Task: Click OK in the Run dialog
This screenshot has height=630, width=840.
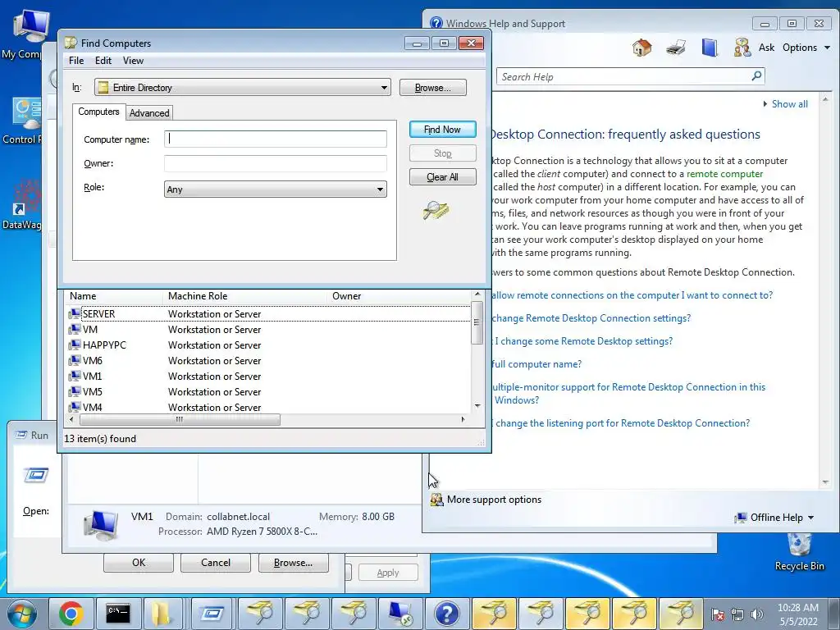Action: [139, 563]
